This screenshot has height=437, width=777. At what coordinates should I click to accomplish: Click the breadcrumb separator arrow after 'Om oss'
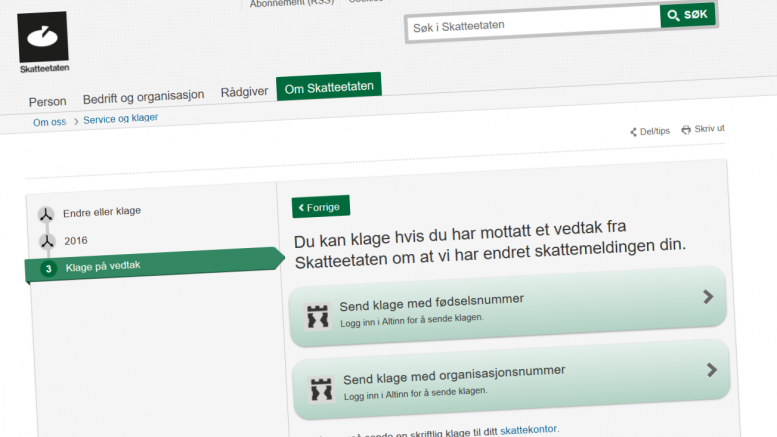pos(76,121)
